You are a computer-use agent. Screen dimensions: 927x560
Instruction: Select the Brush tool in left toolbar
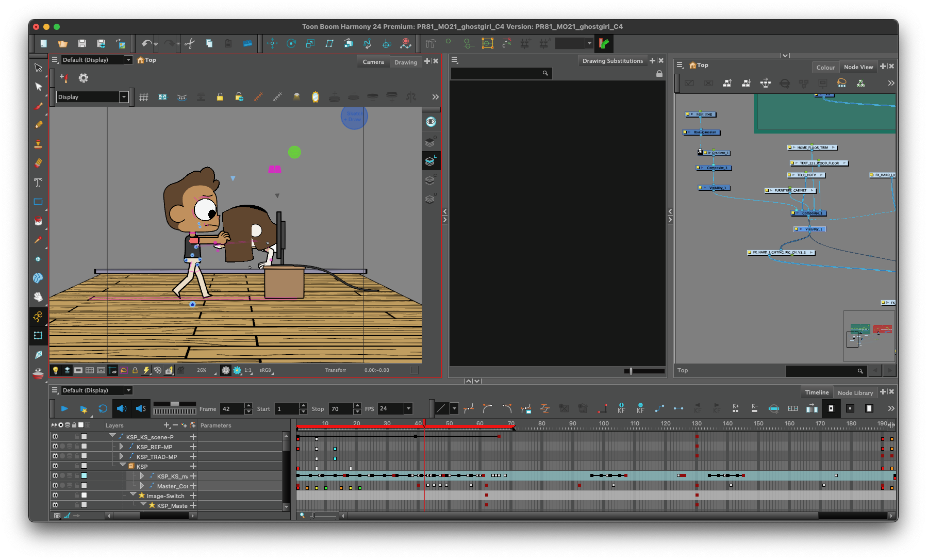(38, 106)
